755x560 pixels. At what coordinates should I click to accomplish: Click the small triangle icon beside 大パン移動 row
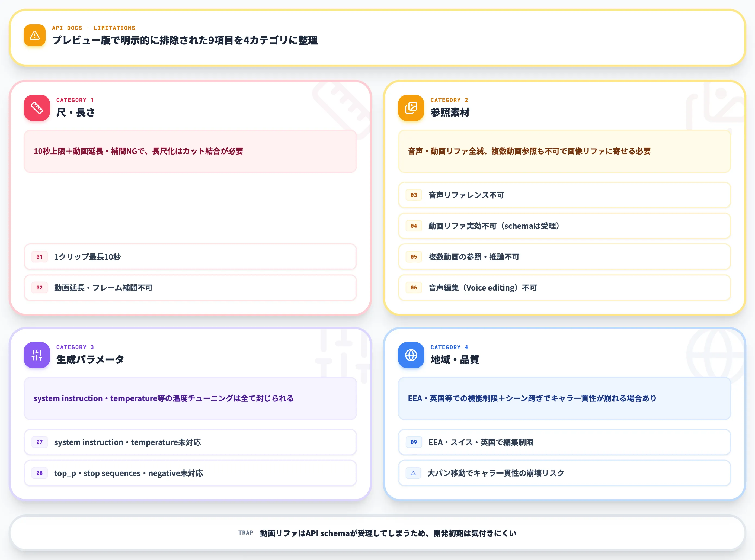coord(413,473)
